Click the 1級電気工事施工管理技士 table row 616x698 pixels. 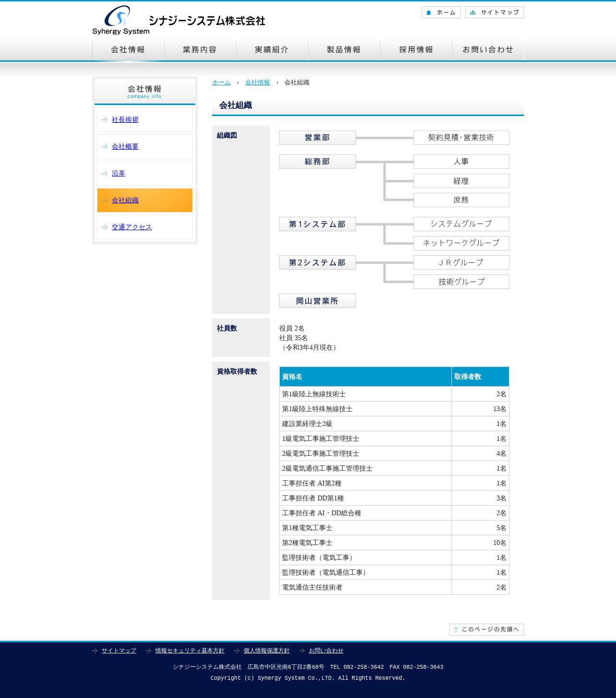[x=394, y=438]
